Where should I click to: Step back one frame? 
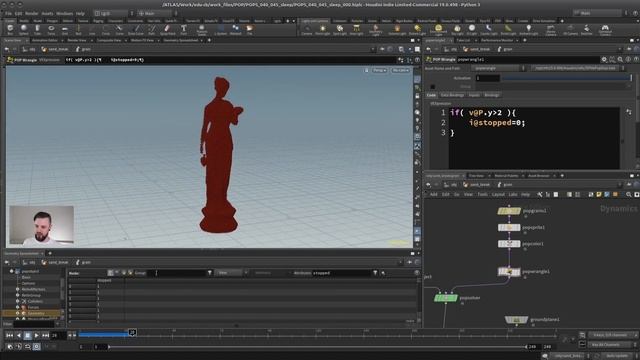point(18,336)
